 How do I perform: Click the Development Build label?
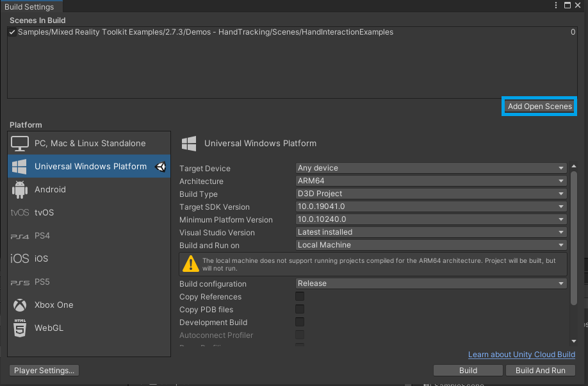[x=213, y=323]
